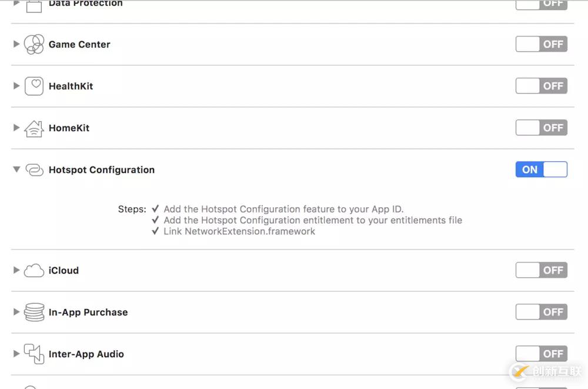Expand the iCloud disclosure triangle
The height and width of the screenshot is (389, 588).
[16, 270]
